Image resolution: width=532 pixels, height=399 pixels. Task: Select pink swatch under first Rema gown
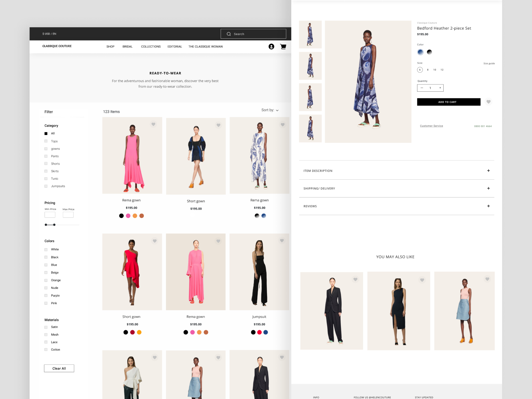(128, 216)
